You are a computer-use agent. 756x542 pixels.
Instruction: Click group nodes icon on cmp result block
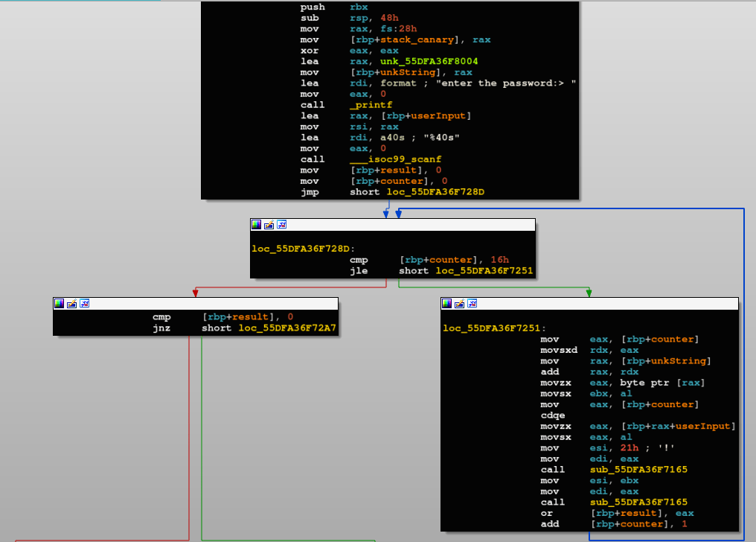(84, 303)
